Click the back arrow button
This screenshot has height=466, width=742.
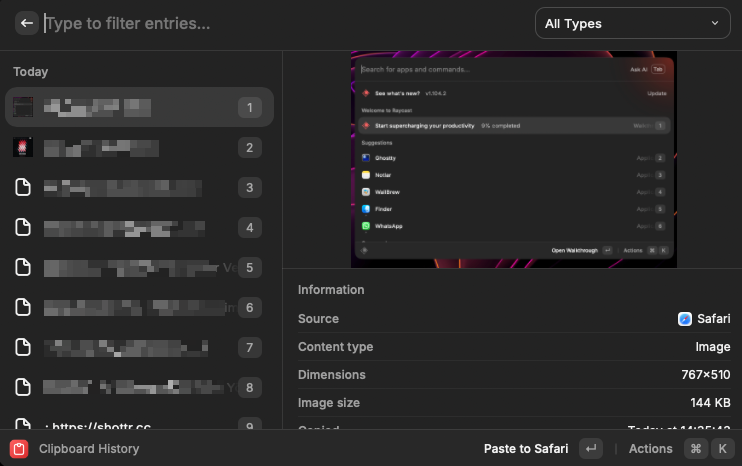27,23
